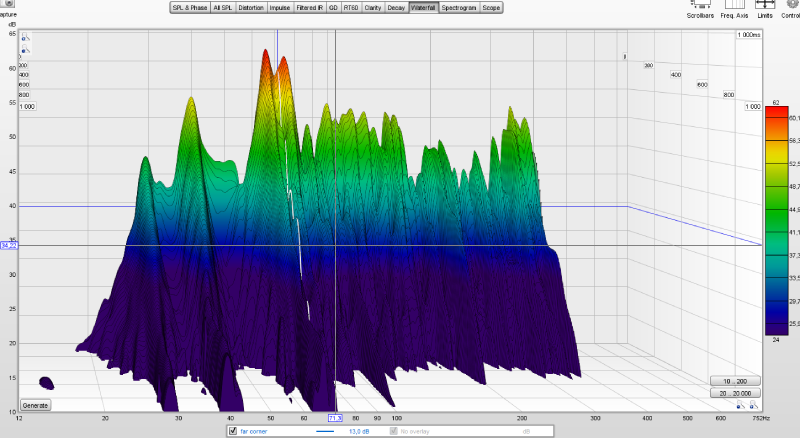
Task: Click the second zoom icon below the dB axis top
Action: pos(26,48)
